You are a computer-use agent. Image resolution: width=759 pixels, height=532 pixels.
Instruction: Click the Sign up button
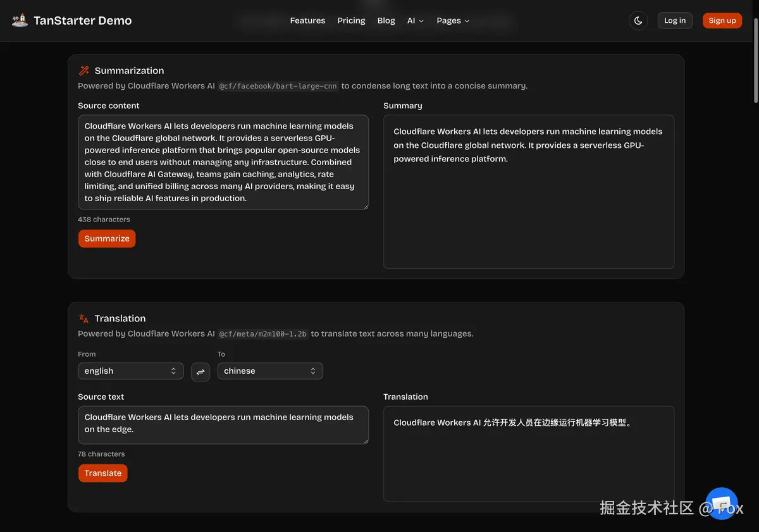click(x=722, y=20)
